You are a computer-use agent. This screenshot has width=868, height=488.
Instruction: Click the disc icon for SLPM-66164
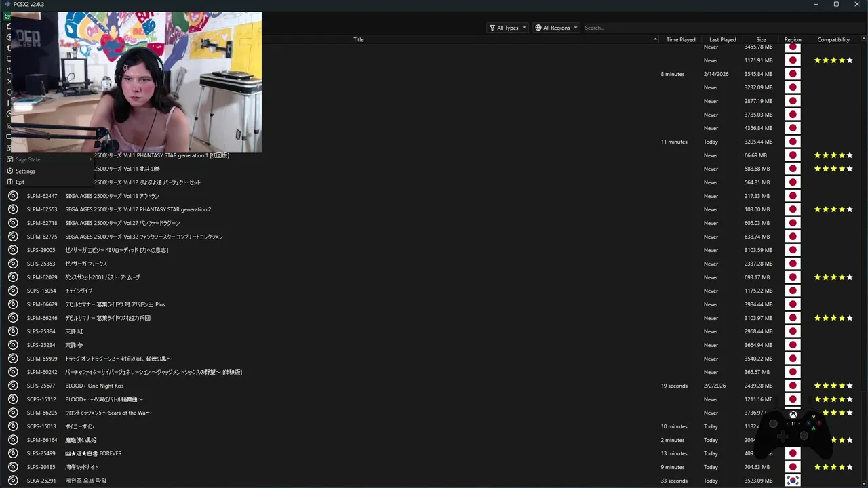coord(13,440)
